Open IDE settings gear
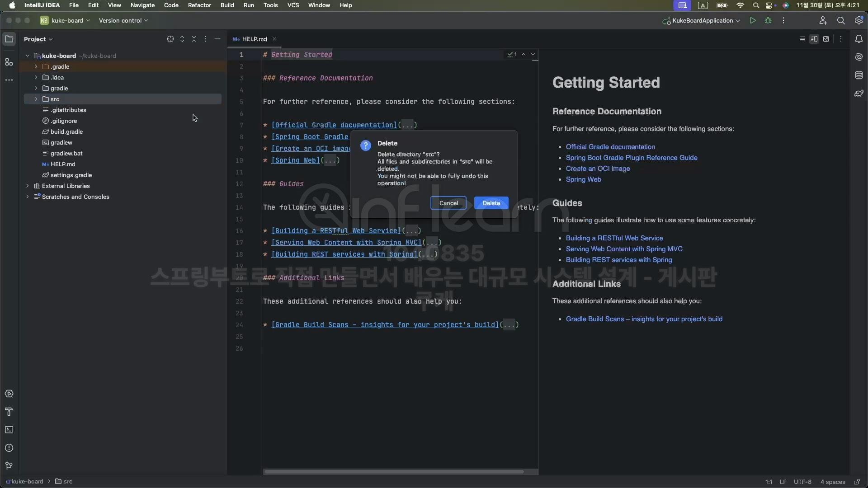 (859, 20)
